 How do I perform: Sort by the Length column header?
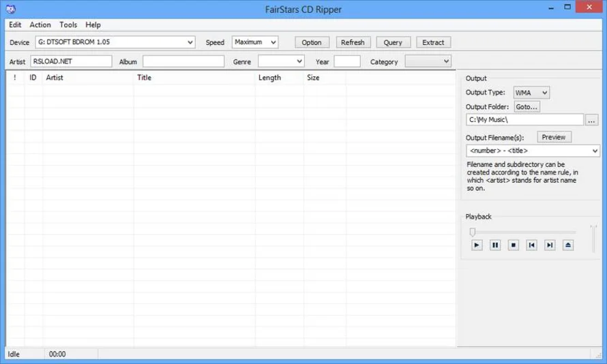click(x=280, y=77)
